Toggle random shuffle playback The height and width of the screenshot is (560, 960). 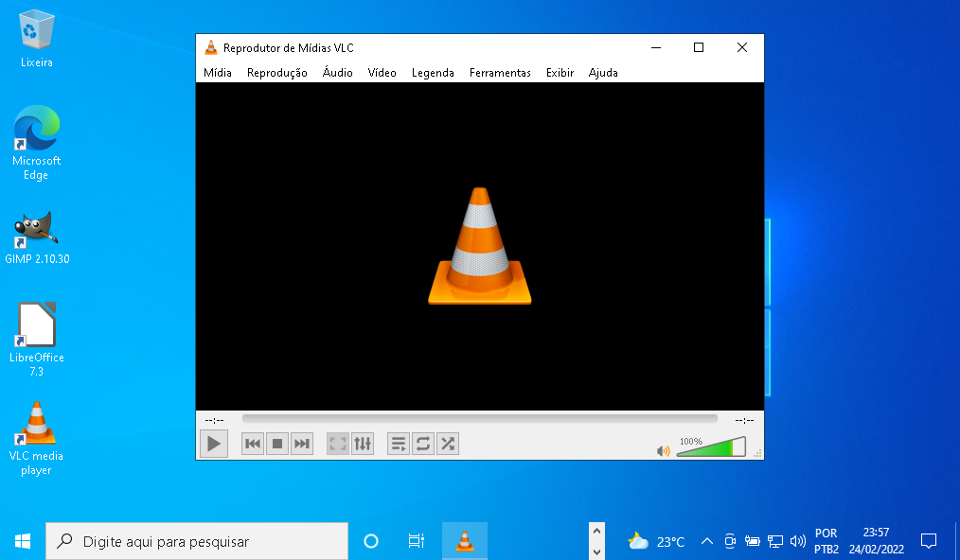pyautogui.click(x=448, y=444)
